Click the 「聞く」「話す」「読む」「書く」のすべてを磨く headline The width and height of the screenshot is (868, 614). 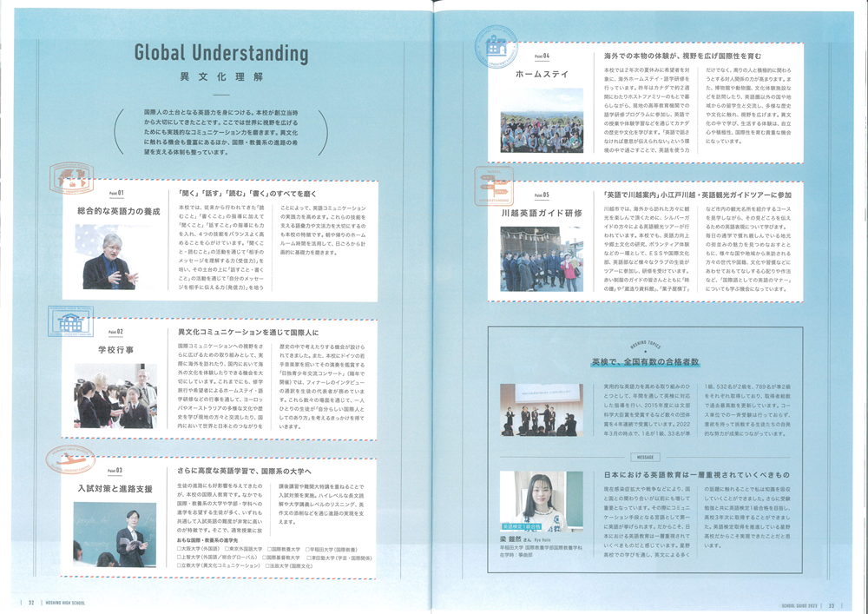pos(247,194)
